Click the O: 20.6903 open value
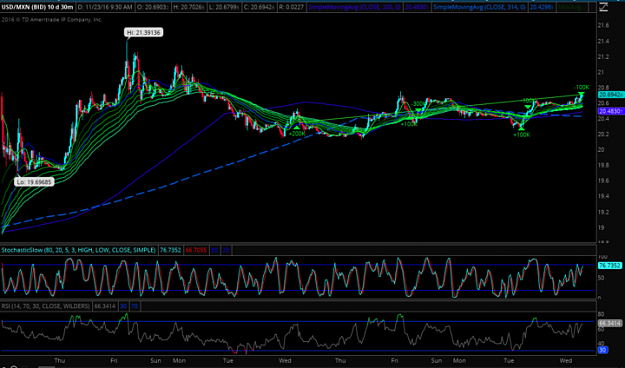 coord(153,7)
